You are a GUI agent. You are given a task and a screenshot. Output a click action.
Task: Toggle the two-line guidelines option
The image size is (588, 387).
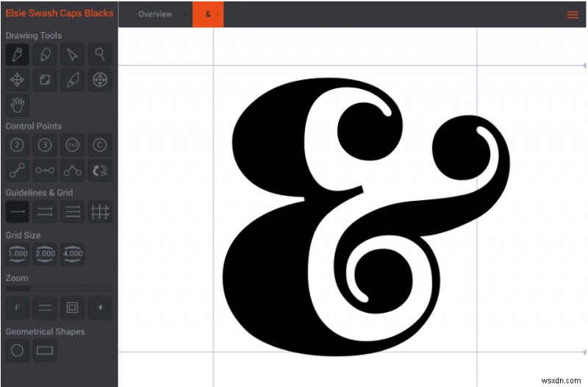click(x=45, y=212)
